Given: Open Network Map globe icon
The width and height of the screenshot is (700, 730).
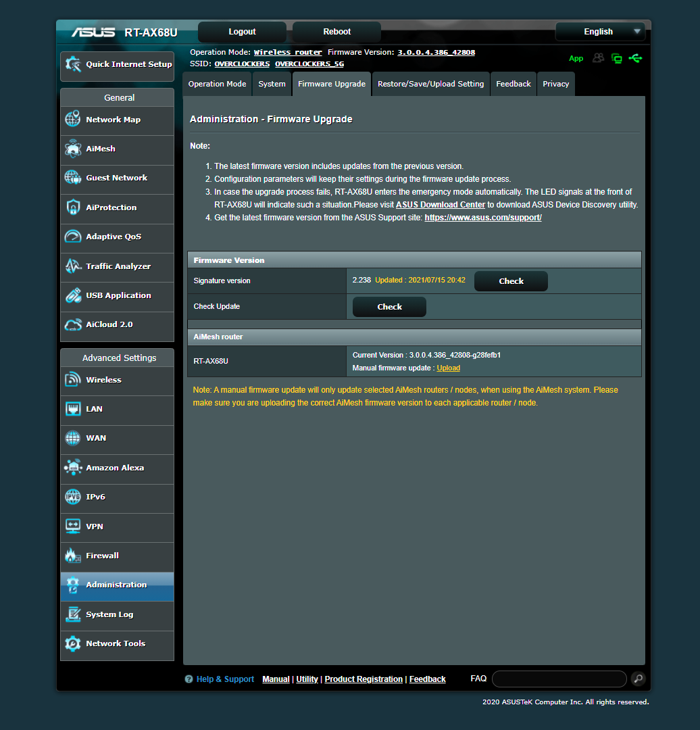Looking at the screenshot, I should (72, 119).
